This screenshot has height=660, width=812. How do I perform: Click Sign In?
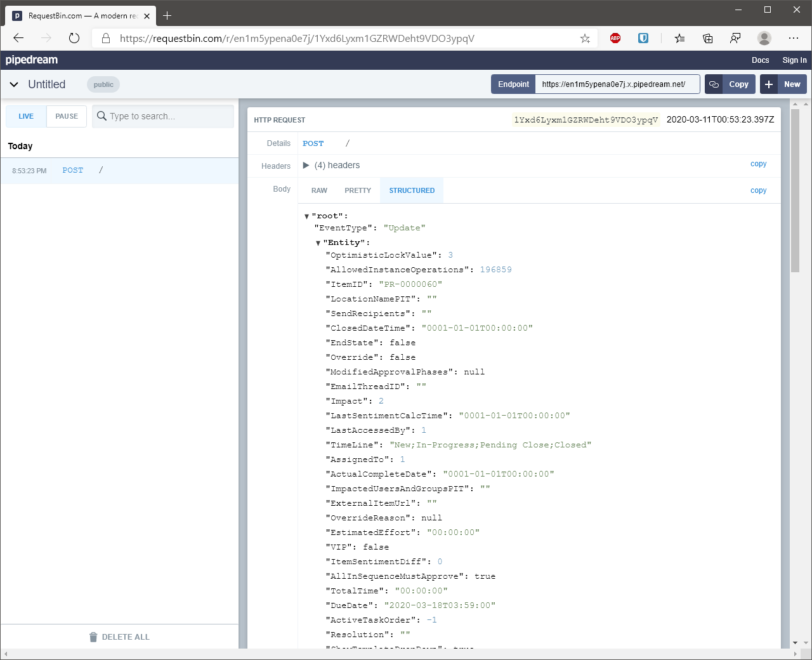(x=794, y=60)
